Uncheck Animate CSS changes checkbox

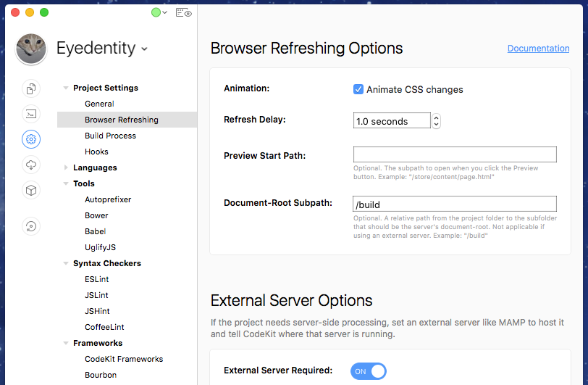[x=358, y=89]
